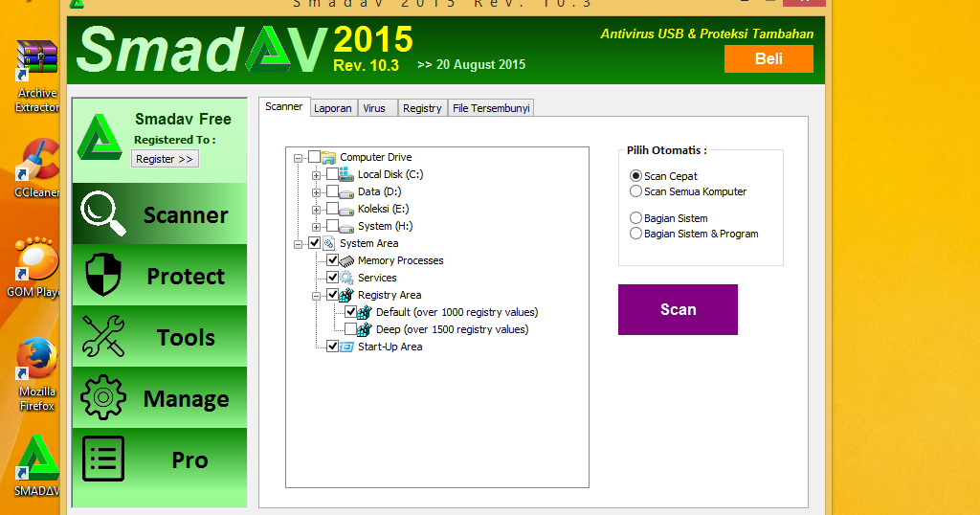The image size is (980, 515).
Task: Open the CCleaner desktop shortcut
Action: tap(37, 168)
